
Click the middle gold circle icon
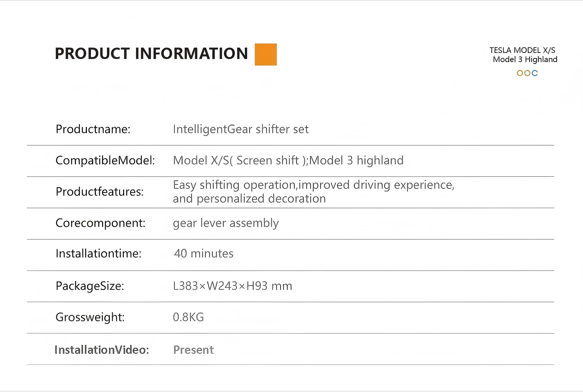pos(527,73)
